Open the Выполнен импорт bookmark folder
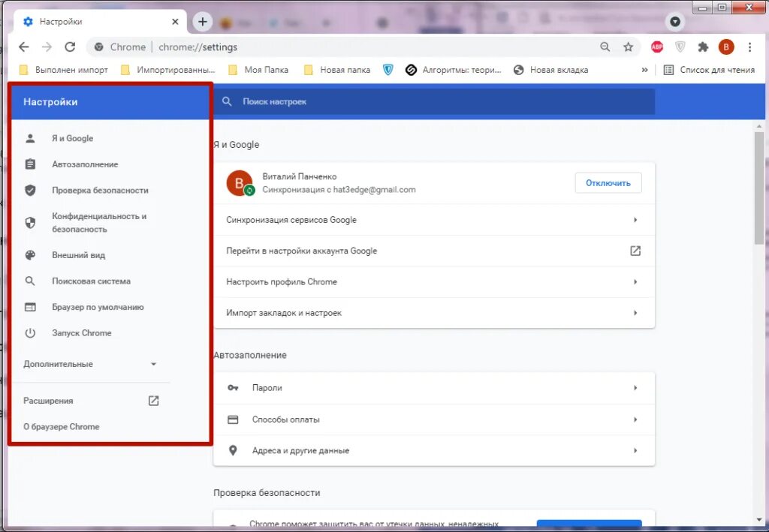Viewport: 769px width, 532px height. 64,70
